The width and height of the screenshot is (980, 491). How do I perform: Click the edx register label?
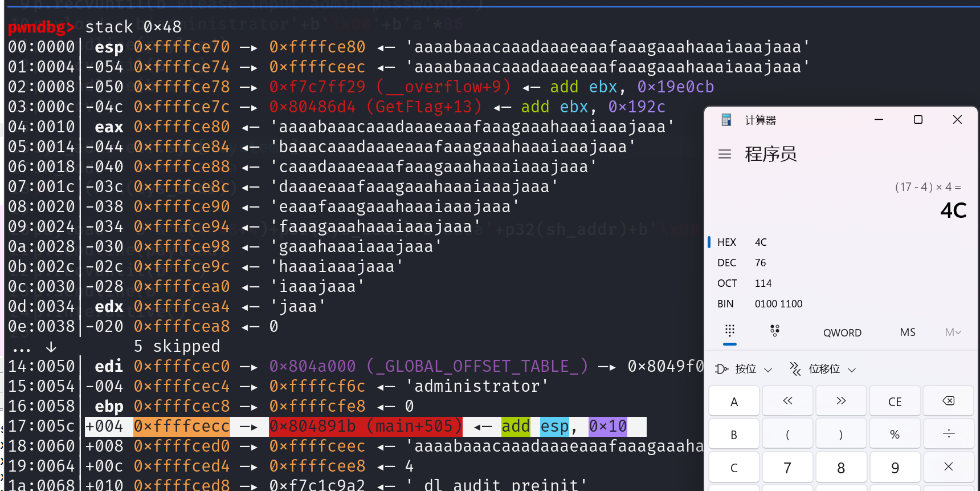(x=109, y=306)
